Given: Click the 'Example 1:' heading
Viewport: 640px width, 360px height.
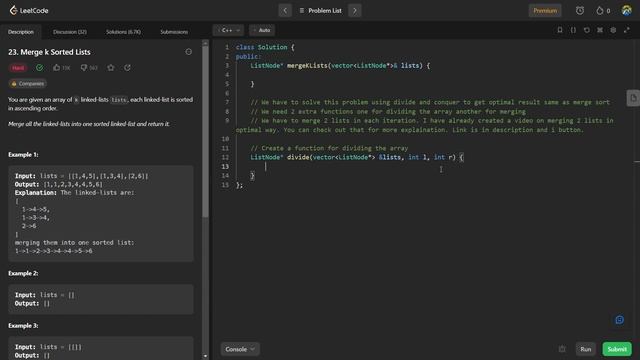Looking at the screenshot, I should (x=23, y=155).
